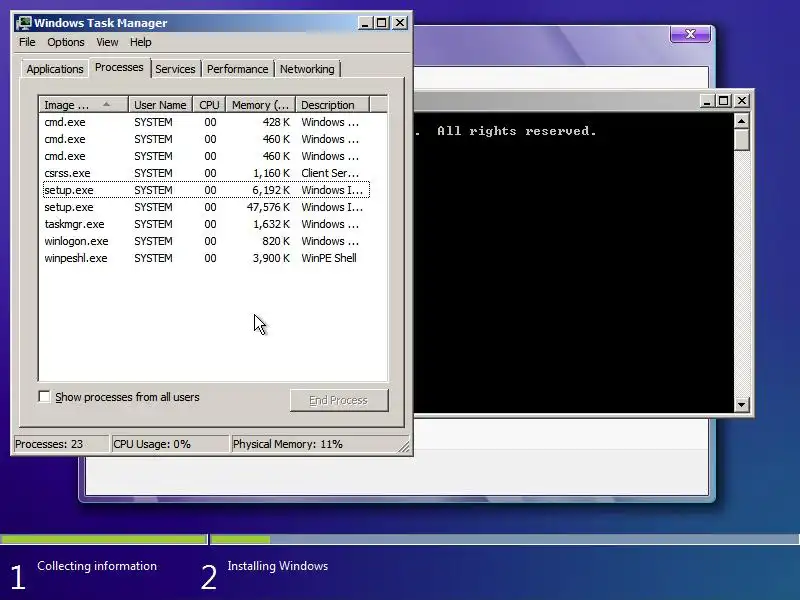Minimize the command prompt window
The image size is (800, 600).
[707, 101]
